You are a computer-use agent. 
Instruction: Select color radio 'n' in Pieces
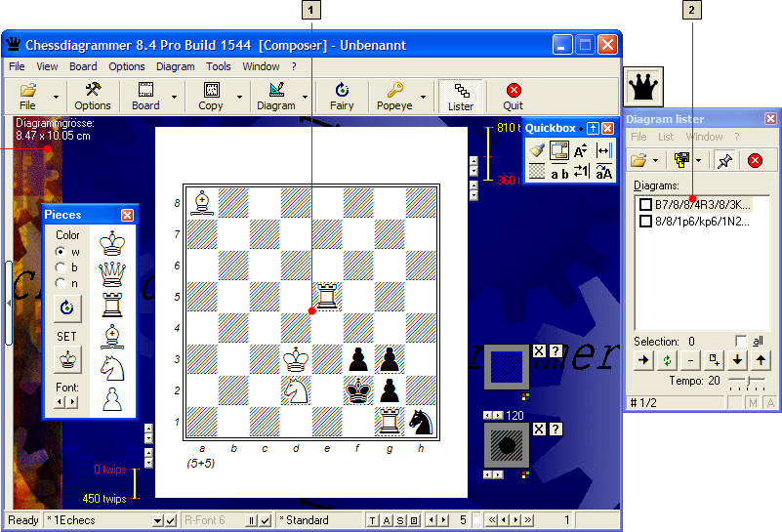(x=61, y=283)
